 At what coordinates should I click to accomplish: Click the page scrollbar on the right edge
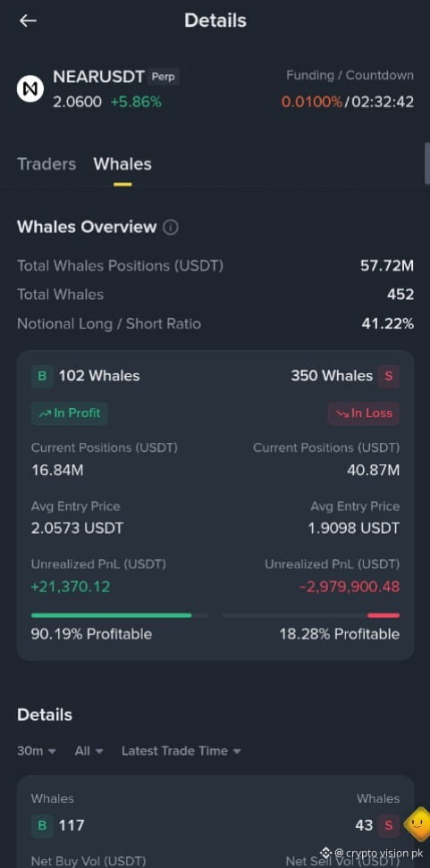426,163
